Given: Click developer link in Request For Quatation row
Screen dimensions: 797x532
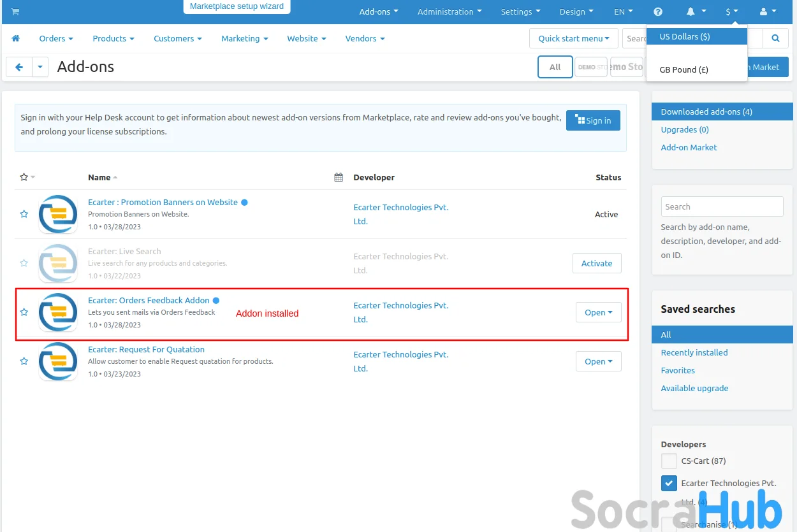Looking at the screenshot, I should click(400, 361).
